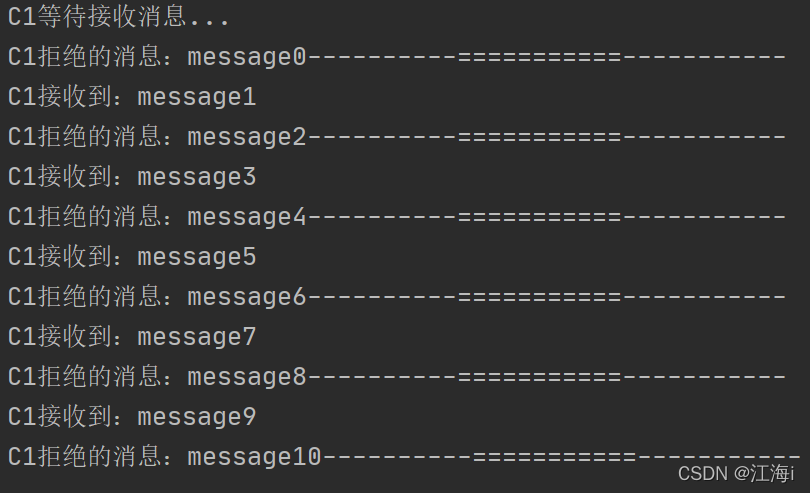Click the line 'C1等待接收消息...'

[118, 17]
